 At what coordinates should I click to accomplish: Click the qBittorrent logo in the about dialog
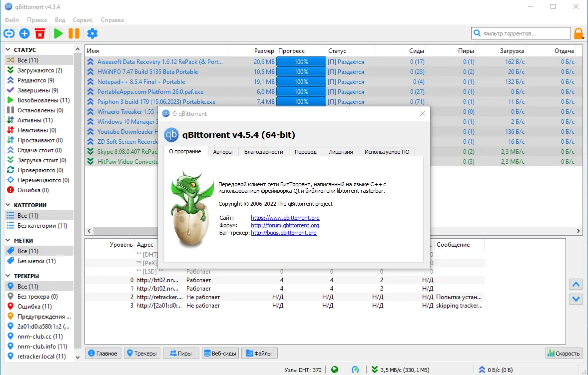[171, 135]
